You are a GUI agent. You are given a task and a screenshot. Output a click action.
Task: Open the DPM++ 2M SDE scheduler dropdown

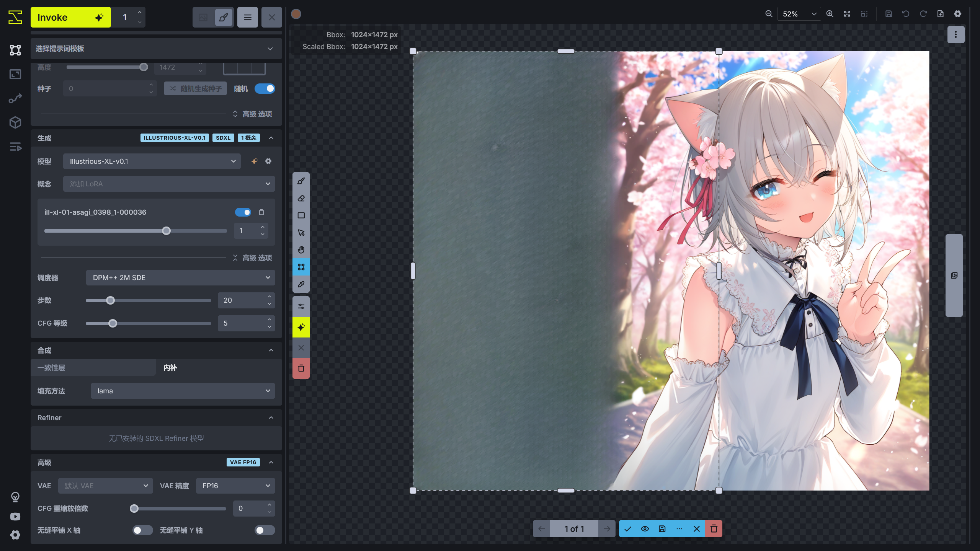(180, 278)
